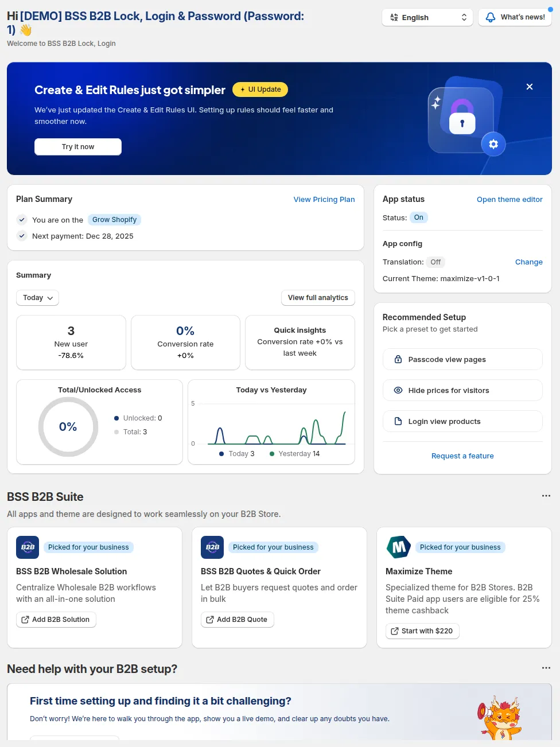Open BSS B2B Suite more options menu
560x747 pixels.
click(546, 496)
